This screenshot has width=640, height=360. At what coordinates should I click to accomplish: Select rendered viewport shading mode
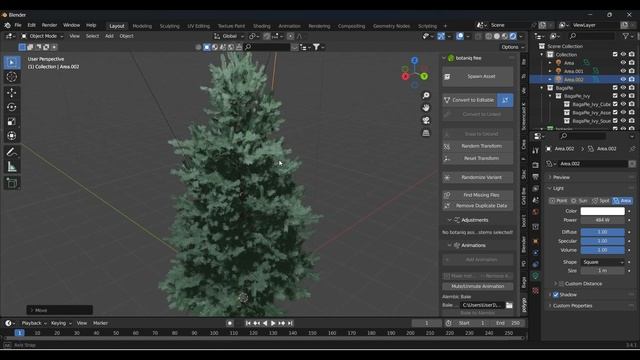pos(513,36)
